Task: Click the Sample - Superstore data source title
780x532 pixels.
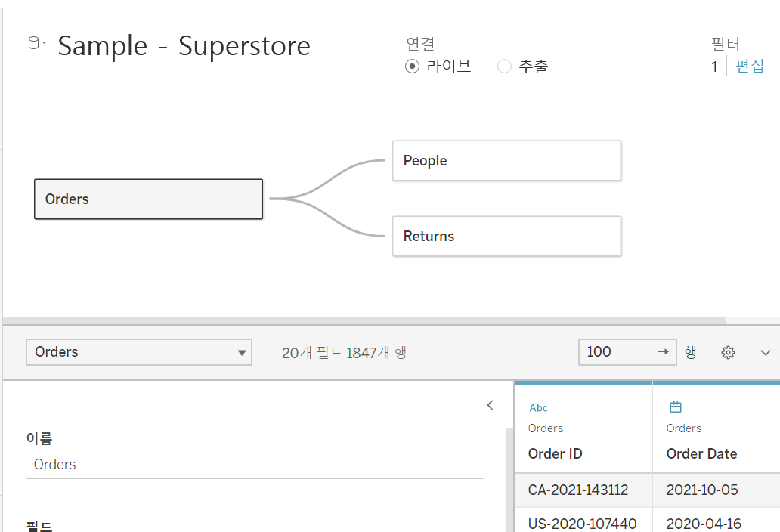Action: pos(184,46)
